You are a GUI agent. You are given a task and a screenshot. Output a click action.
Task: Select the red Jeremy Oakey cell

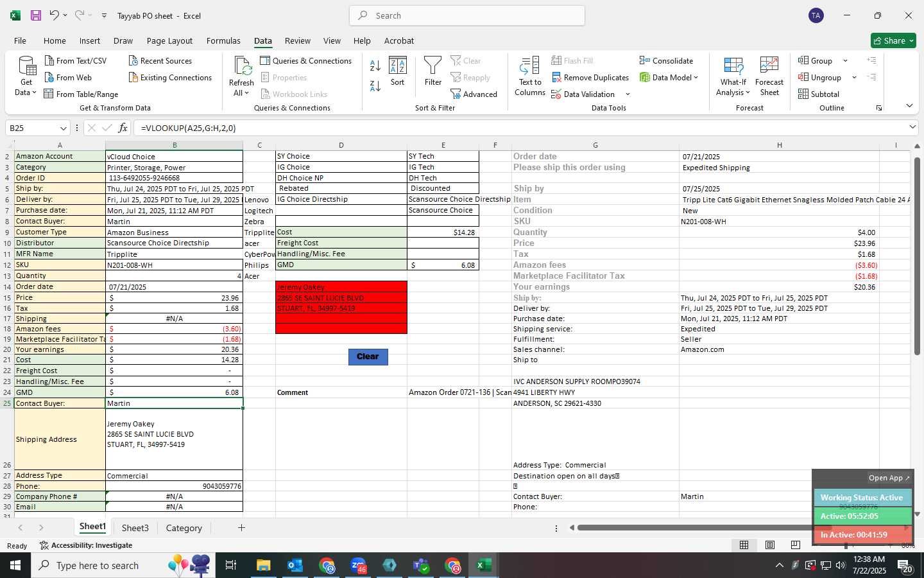tap(341, 287)
